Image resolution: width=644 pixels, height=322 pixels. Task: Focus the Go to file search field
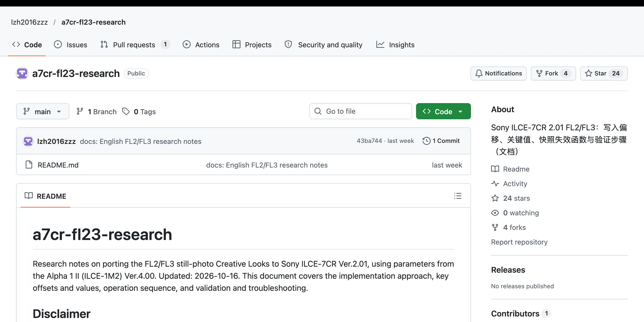360,111
